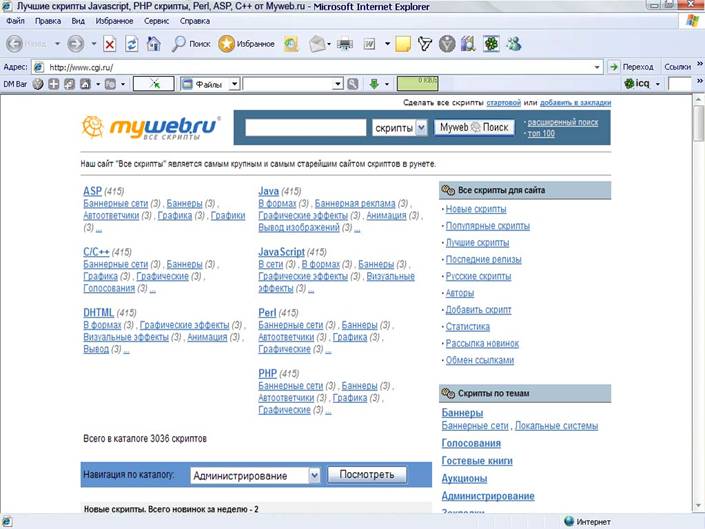Click the yellow sticky note icon

click(x=402, y=44)
